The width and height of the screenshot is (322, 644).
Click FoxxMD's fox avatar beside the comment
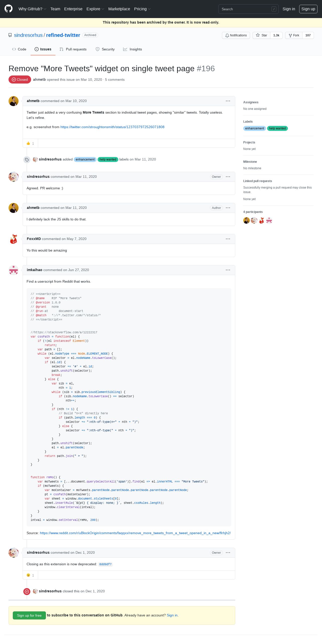click(14, 239)
